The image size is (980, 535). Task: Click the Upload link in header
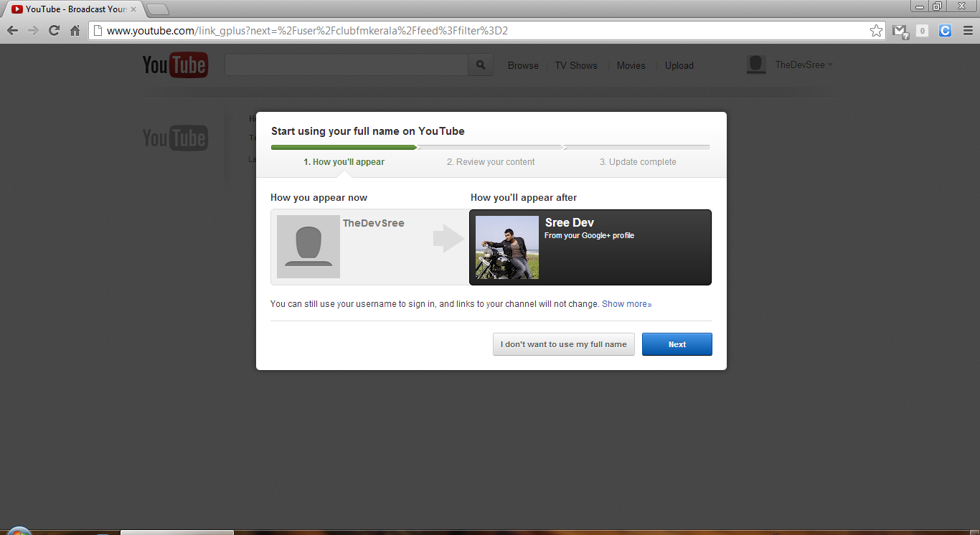pos(679,65)
